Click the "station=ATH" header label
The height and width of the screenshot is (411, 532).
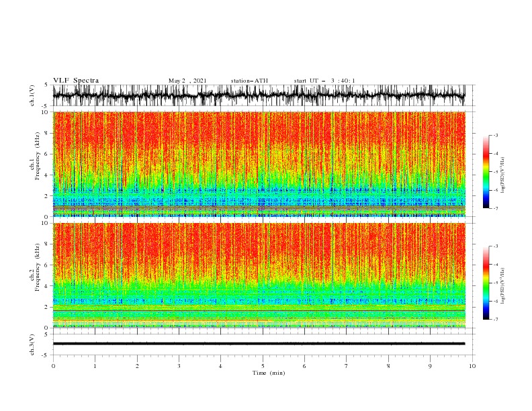tap(249, 81)
